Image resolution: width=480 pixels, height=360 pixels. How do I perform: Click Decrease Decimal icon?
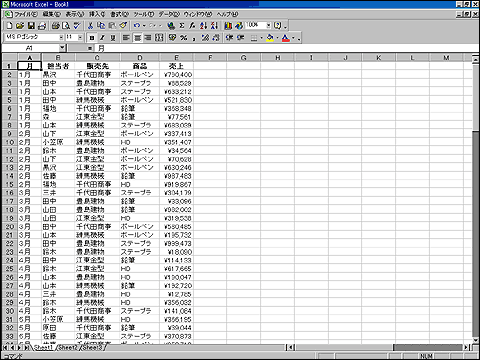(x=216, y=38)
